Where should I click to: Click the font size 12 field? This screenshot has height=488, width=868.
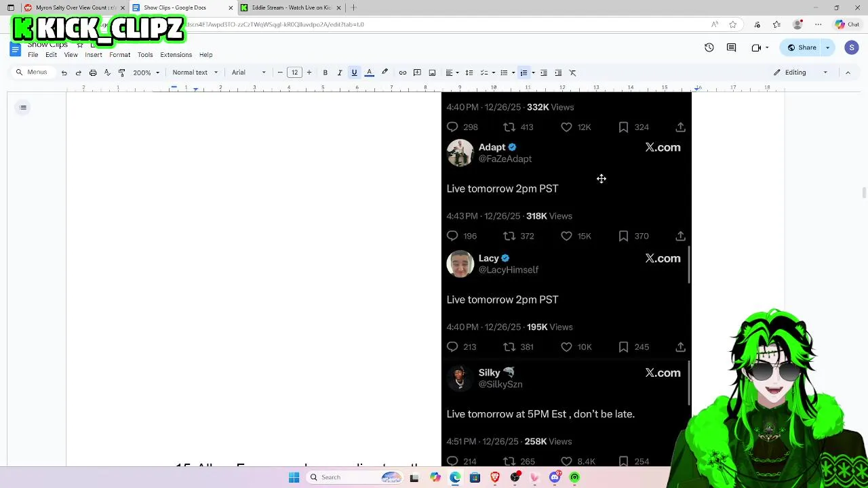pos(294,73)
